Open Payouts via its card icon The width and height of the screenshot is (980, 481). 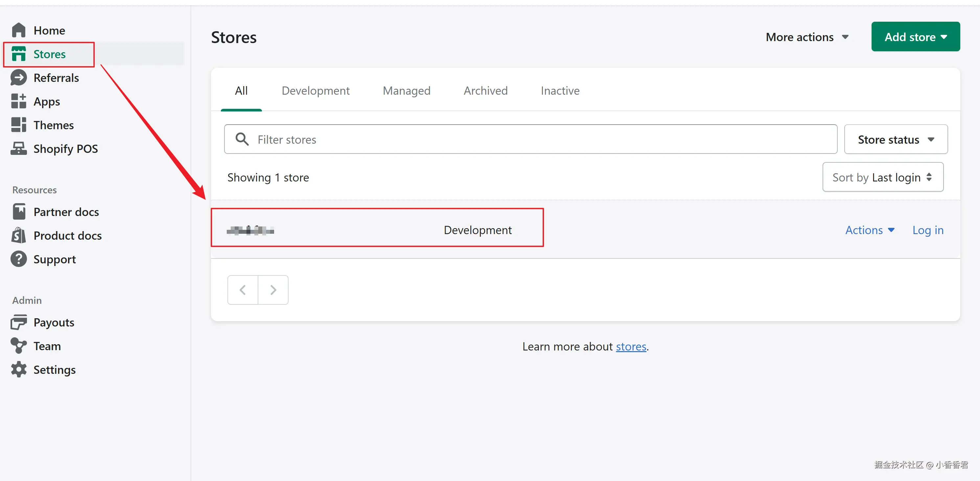[x=18, y=322]
